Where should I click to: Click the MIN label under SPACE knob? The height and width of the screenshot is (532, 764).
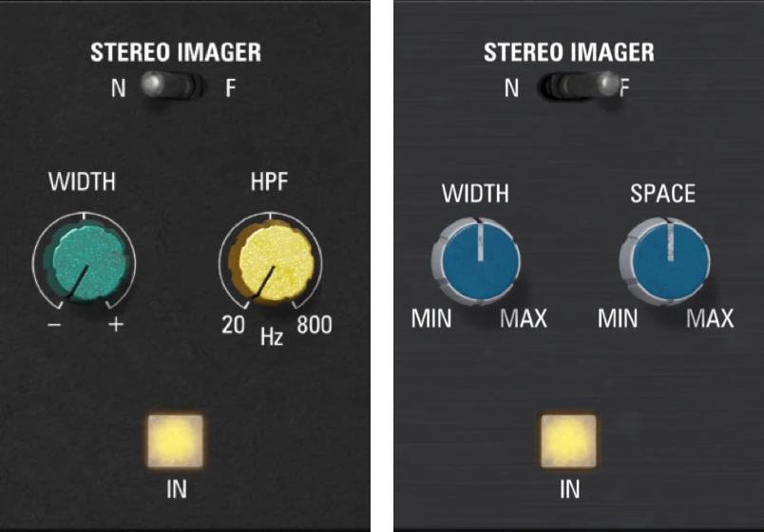click(x=618, y=319)
